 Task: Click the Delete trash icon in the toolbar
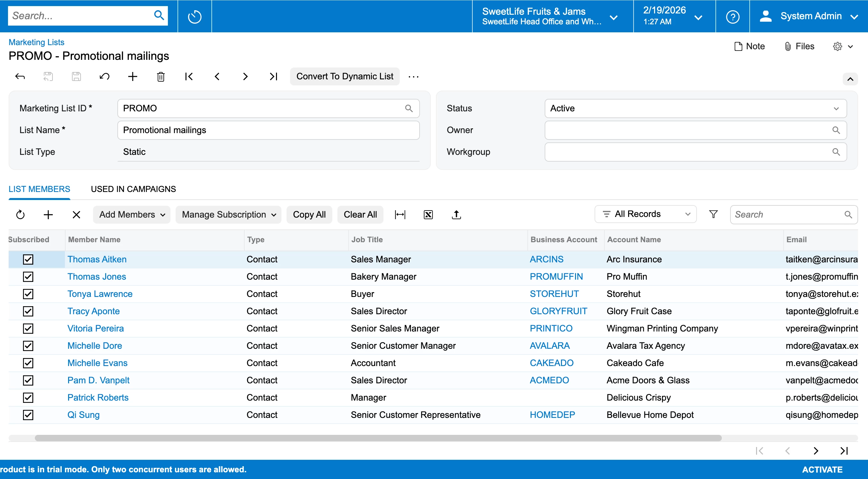tap(161, 76)
